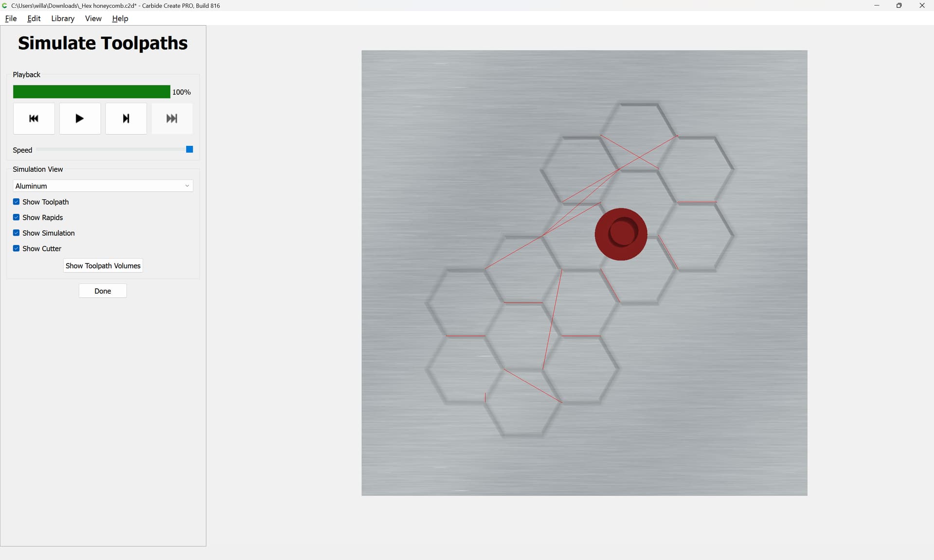Uncheck Show Toolpath
The image size is (934, 560).
[16, 201]
